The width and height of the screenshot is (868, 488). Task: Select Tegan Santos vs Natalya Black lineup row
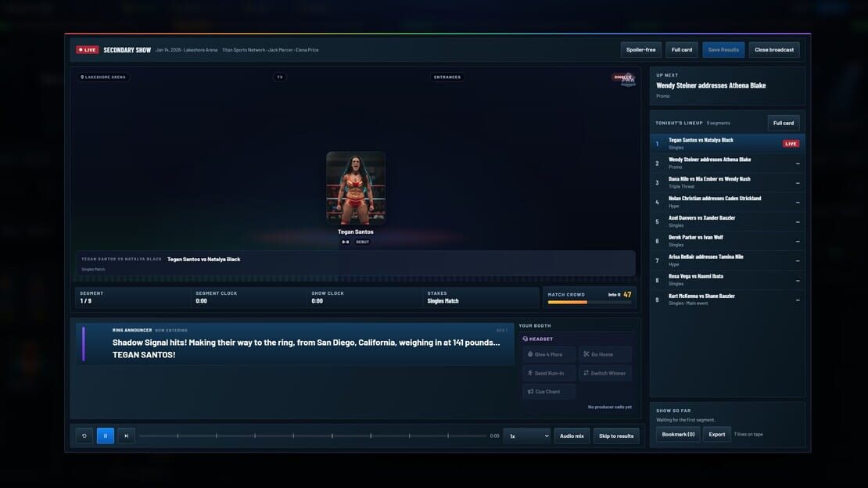tap(727, 143)
